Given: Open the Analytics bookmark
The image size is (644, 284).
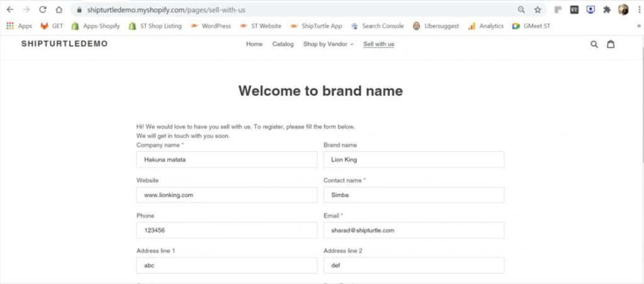Looking at the screenshot, I should (486, 26).
